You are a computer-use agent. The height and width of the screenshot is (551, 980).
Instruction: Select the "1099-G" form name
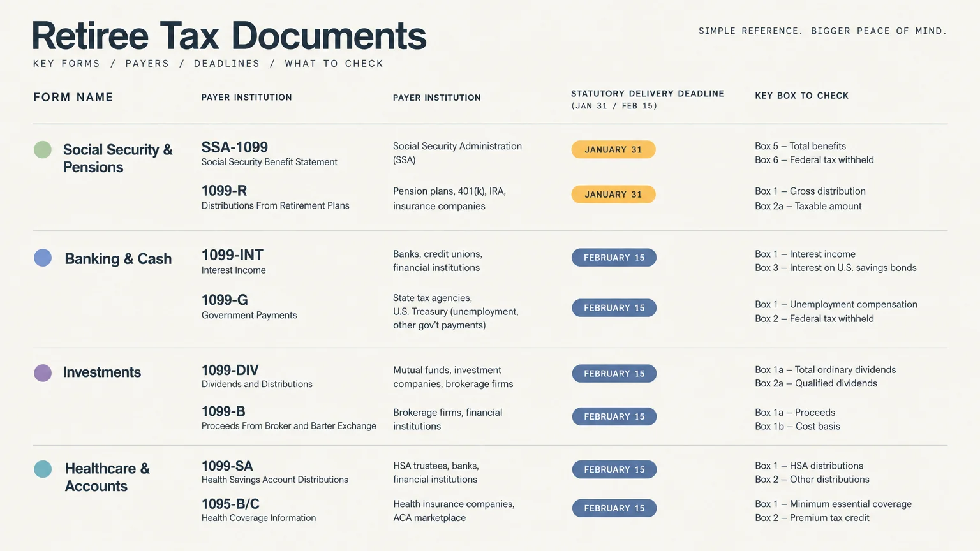tap(225, 300)
